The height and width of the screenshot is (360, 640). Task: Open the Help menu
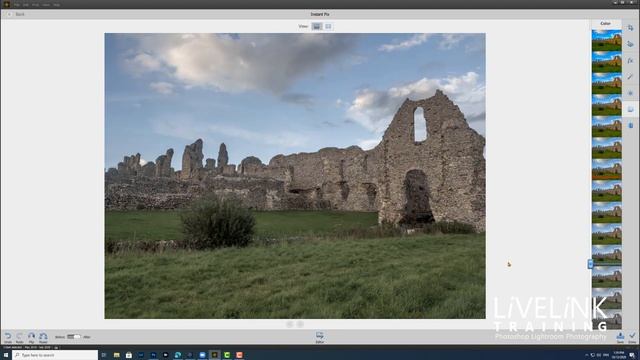tap(57, 4)
